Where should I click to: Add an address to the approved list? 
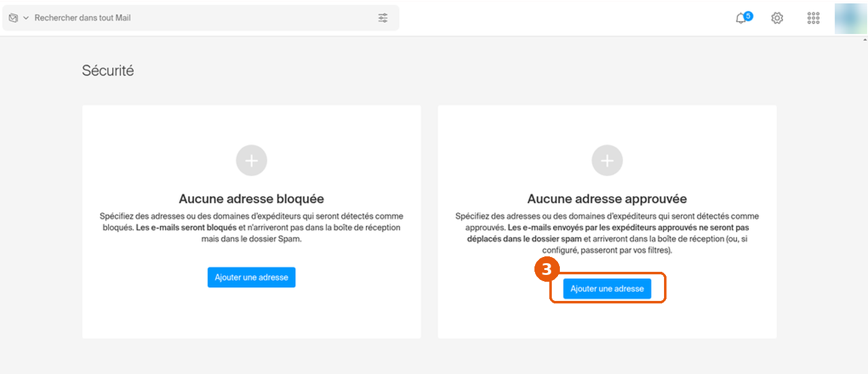607,289
